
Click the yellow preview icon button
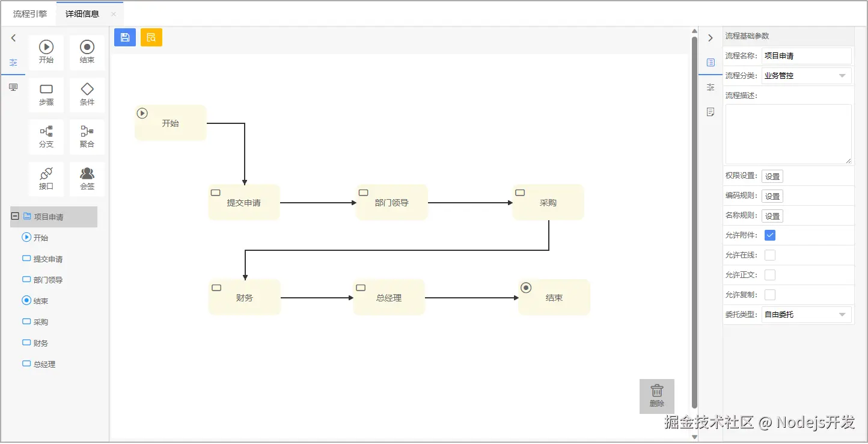click(151, 37)
